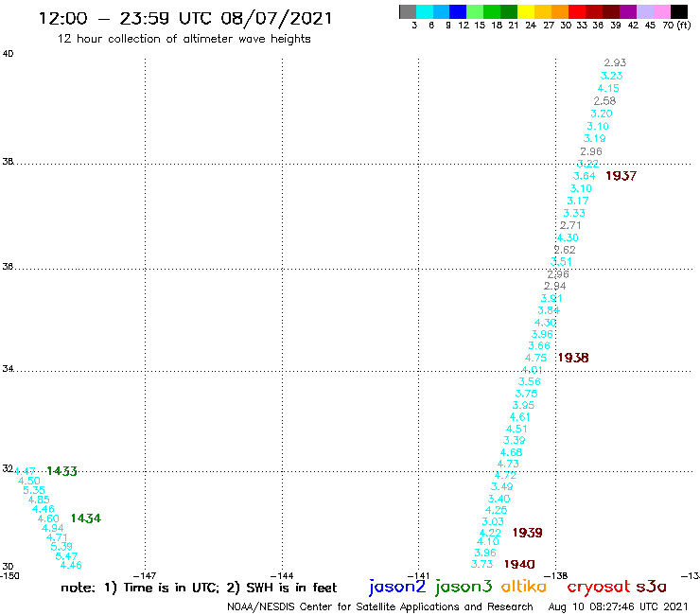Screen dimensions: 700x615
Task: Click the 4.68 wave height value
Action: point(511,453)
